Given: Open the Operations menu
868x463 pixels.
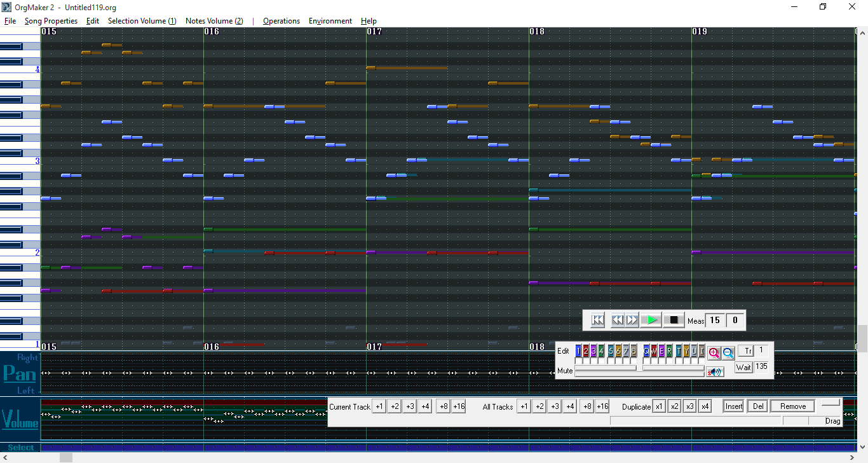Looking at the screenshot, I should (281, 21).
